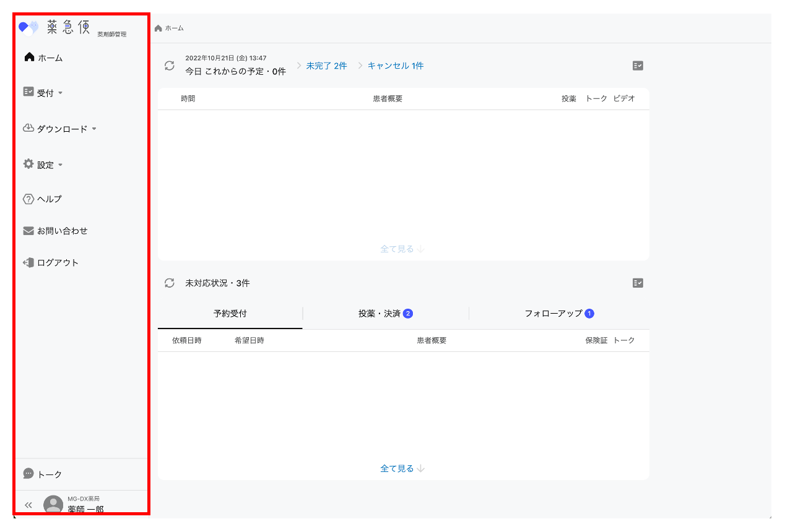This screenshot has width=785, height=532.
Task: Switch to the 投薬・決済 tab
Action: (x=385, y=314)
